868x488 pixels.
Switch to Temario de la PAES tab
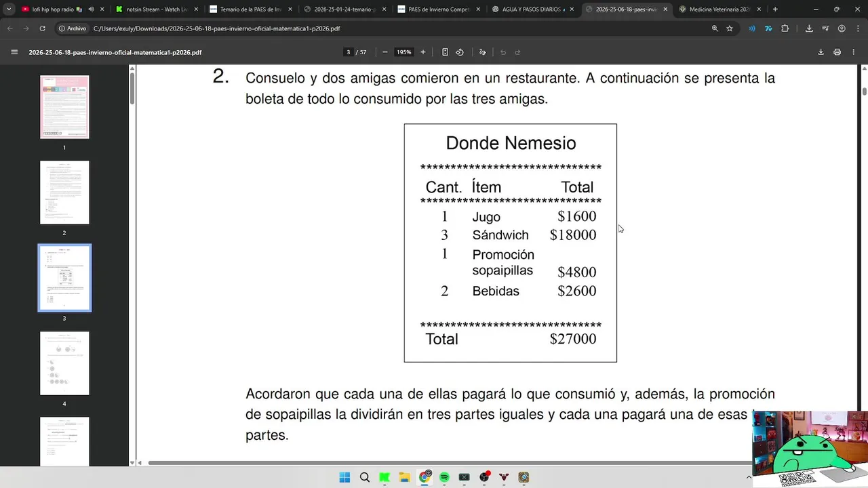point(250,9)
